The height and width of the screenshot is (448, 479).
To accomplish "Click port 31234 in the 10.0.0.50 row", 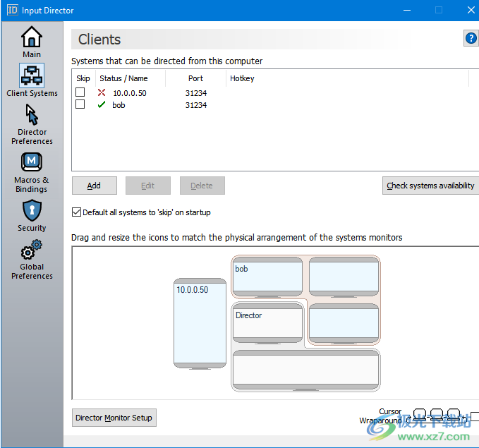I will 196,93.
